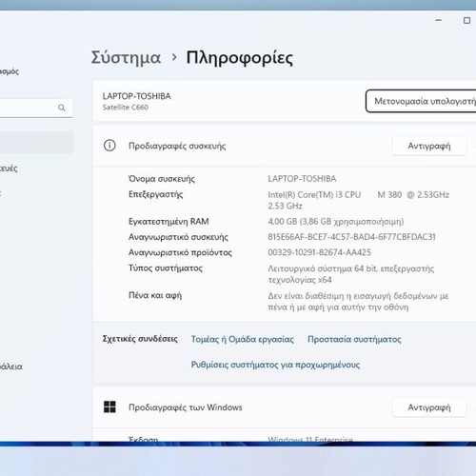Open the Τομέας ή Ομάδα εργασίας link
Image resolution: width=476 pixels, height=476 pixels.
(x=242, y=339)
